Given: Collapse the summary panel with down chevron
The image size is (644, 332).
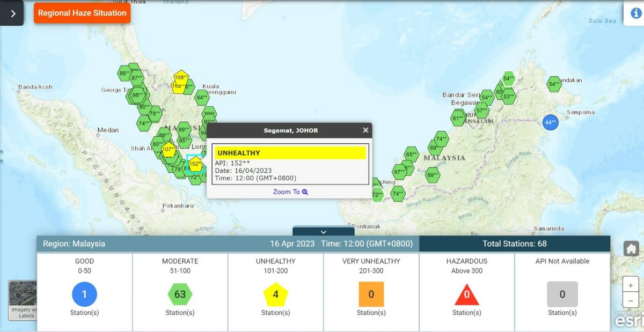Looking at the screenshot, I should [323, 232].
